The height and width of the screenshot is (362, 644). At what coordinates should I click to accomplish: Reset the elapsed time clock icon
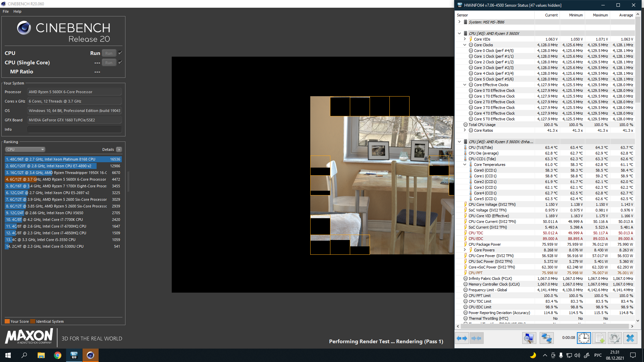point(584,338)
